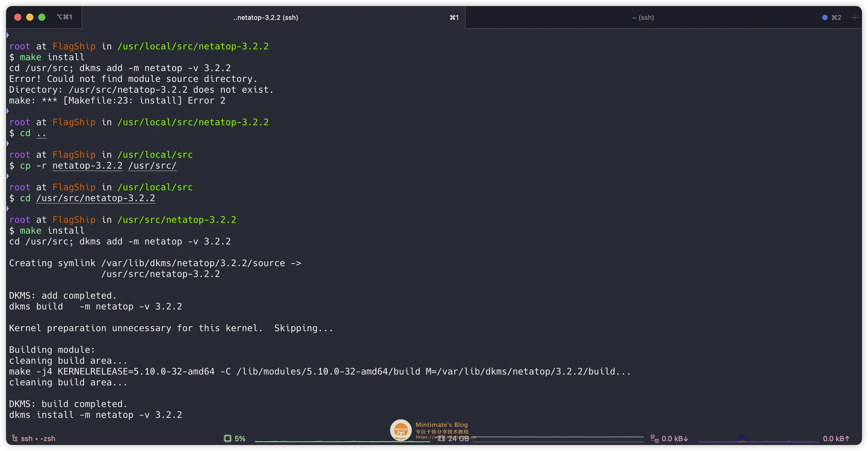Click 'dkms build -m netatop -v 3.2.2'
Screen dimensions: 868x451
95,306
